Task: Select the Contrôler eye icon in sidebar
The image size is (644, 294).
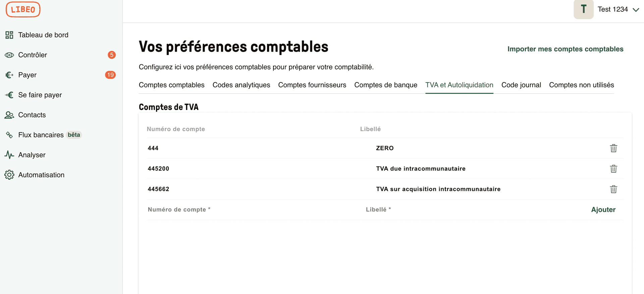Action: tap(9, 55)
